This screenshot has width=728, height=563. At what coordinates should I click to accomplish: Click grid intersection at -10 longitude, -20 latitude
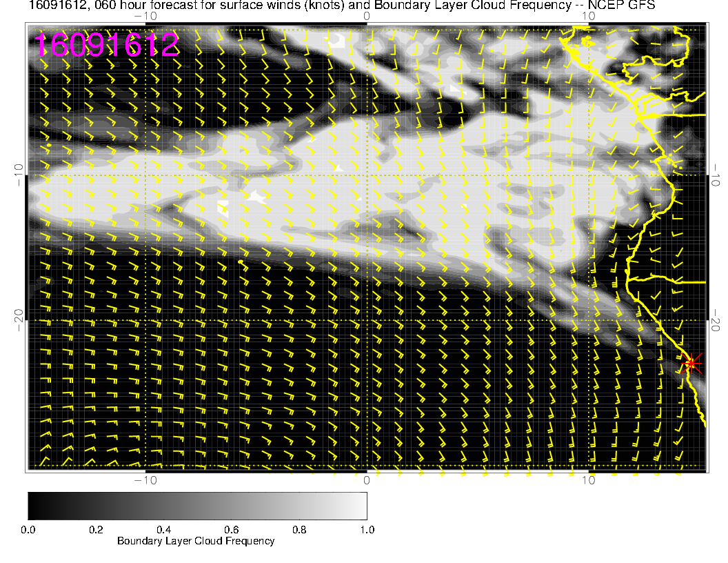tap(145, 321)
